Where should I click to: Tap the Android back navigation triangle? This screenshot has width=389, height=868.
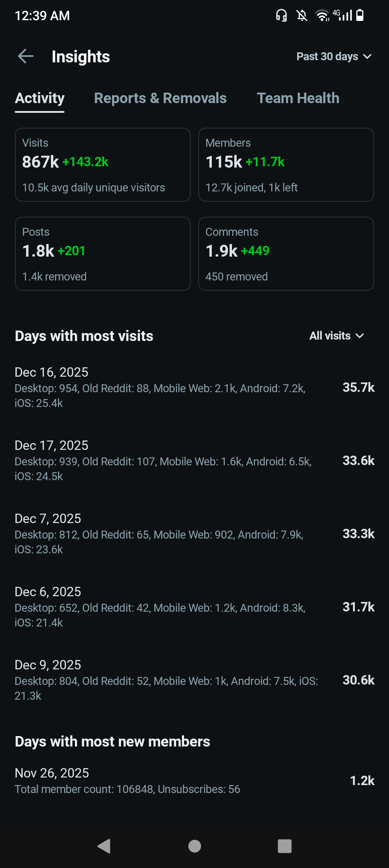coord(104,846)
